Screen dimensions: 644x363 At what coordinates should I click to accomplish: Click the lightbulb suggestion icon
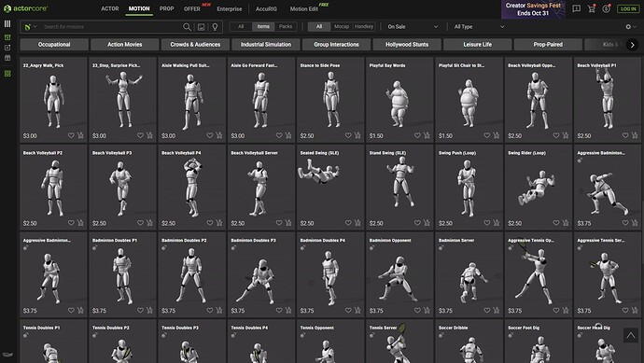[215, 27]
